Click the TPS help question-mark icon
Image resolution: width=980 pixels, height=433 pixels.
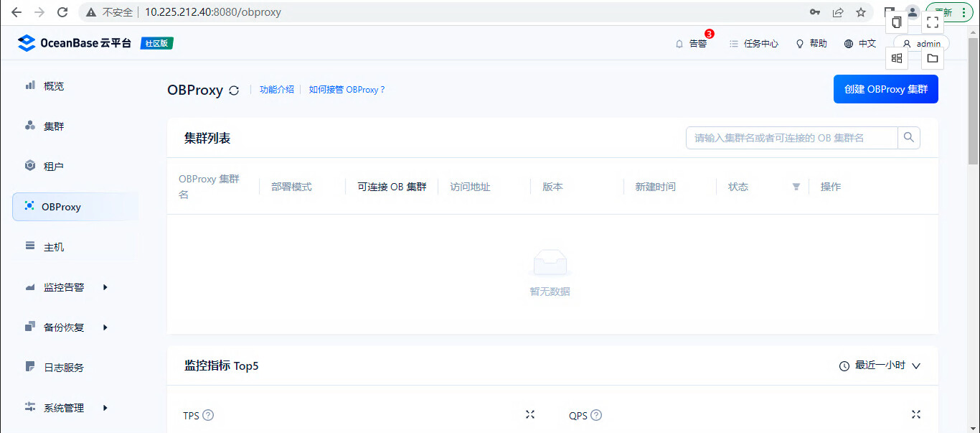[208, 415]
